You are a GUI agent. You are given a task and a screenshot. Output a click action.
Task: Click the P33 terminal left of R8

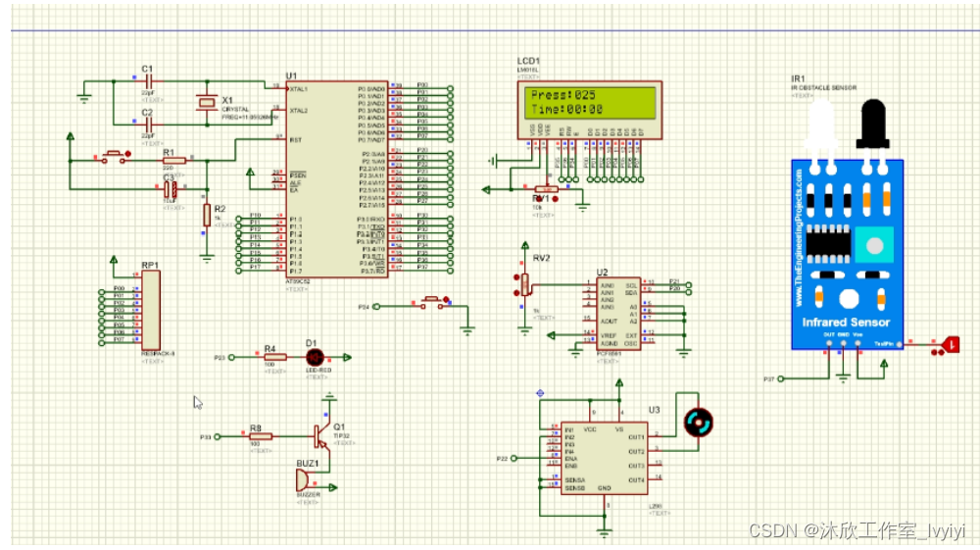pyautogui.click(x=217, y=437)
